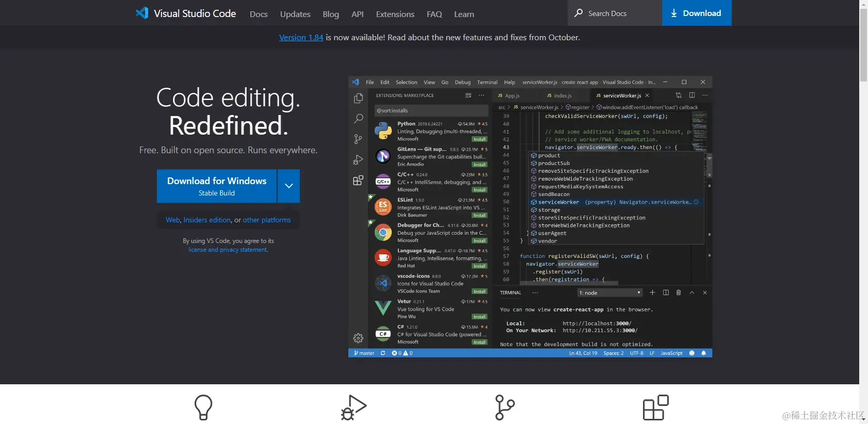Click the open changes icon in editor toolbar
This screenshot has height=424, width=868.
tap(679, 95)
